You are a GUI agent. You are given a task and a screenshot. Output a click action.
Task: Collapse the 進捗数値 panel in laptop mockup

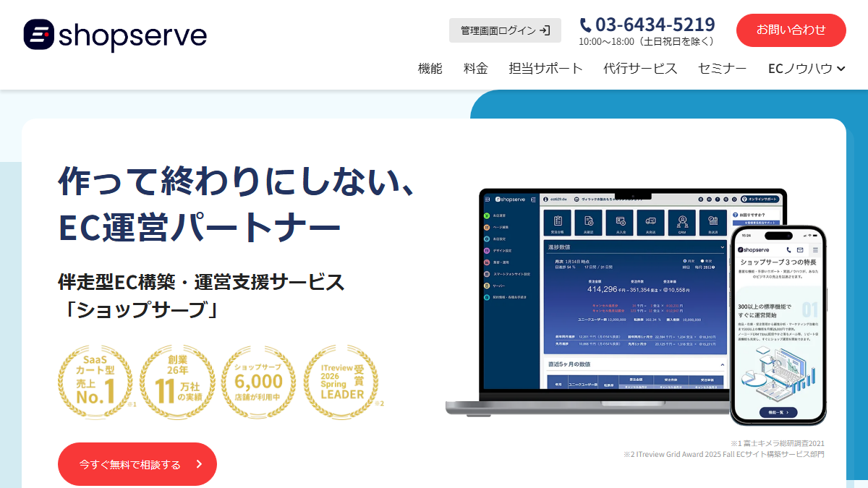click(x=722, y=247)
